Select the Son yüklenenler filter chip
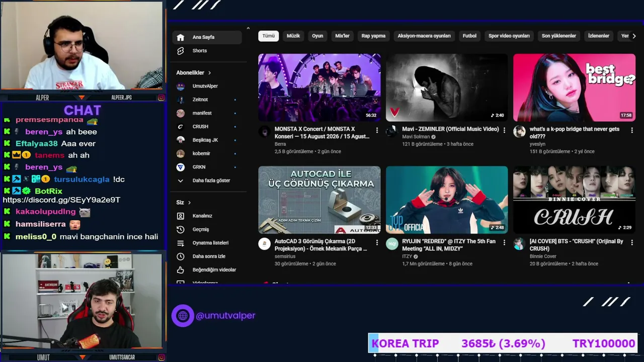The height and width of the screenshot is (362, 644). (x=559, y=36)
